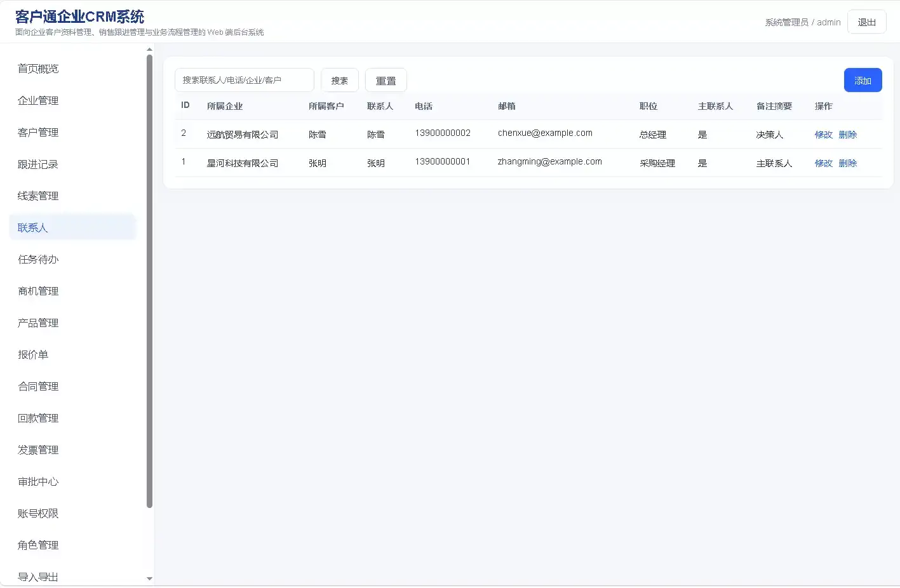
Task: Open the 产品管理 page
Action: [38, 323]
